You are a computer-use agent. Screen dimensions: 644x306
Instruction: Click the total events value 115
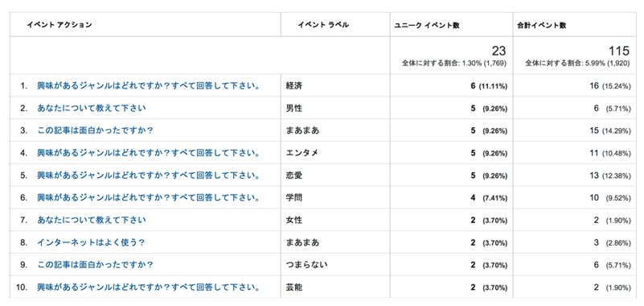coord(619,51)
